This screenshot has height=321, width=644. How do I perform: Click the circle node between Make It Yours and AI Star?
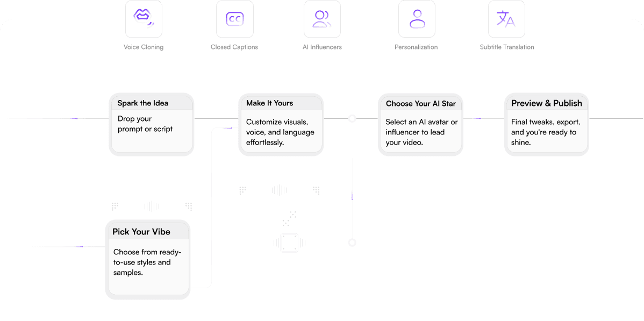(352, 118)
